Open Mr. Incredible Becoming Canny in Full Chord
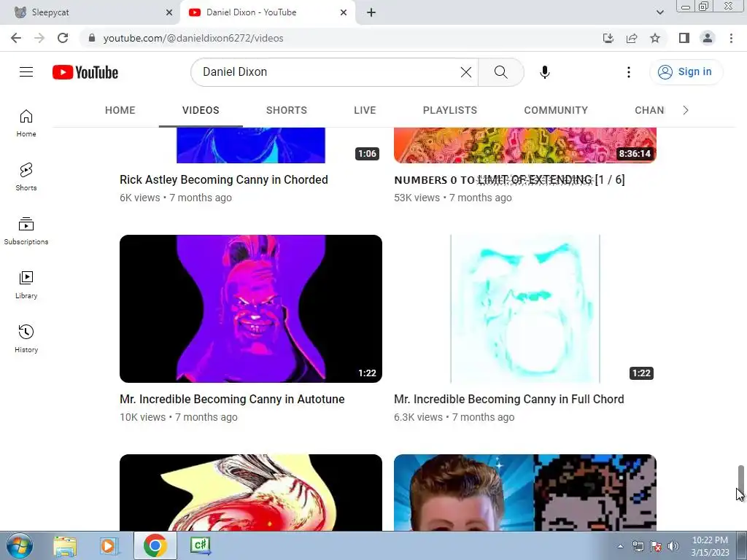The width and height of the screenshot is (747, 560). point(508,399)
